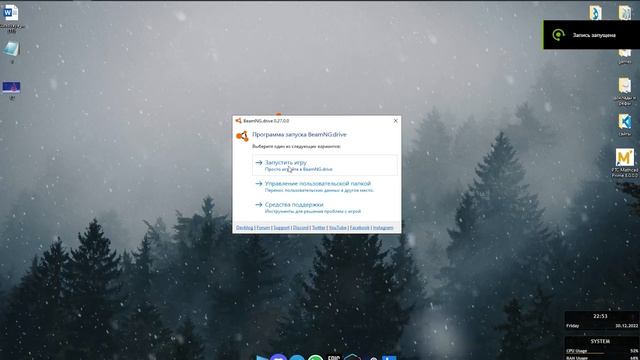
Task: Click the Запись запущена notification
Action: click(x=591, y=35)
